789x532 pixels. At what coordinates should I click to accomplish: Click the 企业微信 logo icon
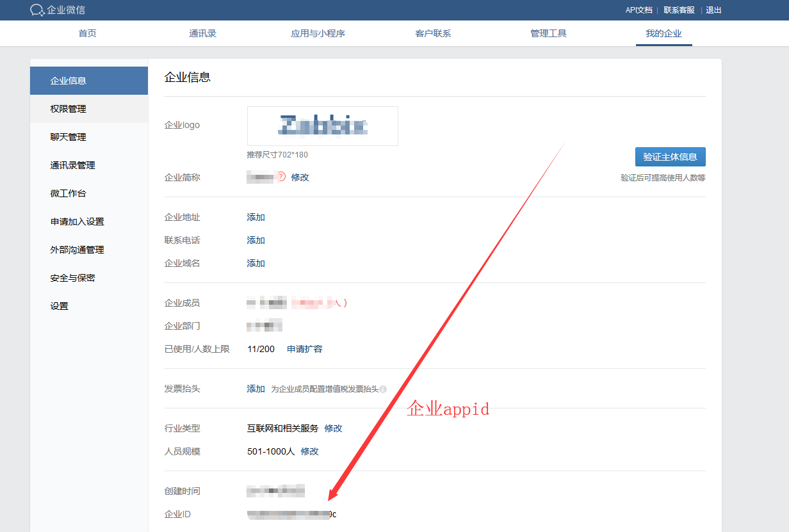click(37, 10)
